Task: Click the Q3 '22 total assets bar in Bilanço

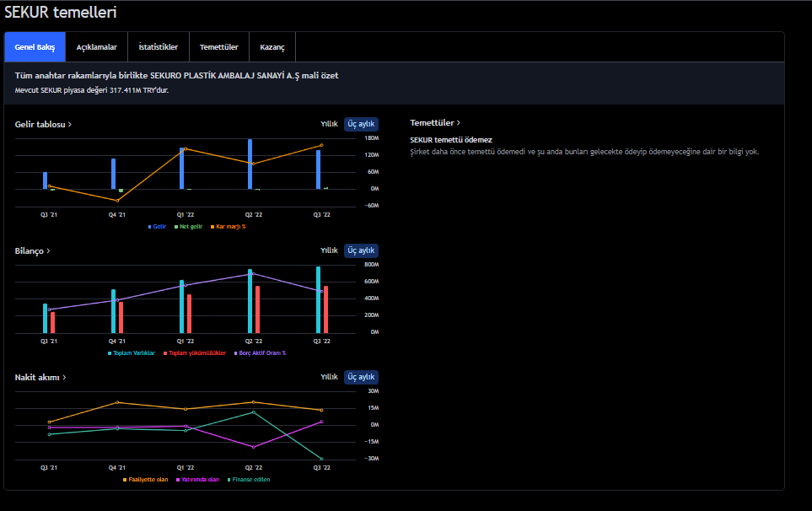Action: point(319,299)
